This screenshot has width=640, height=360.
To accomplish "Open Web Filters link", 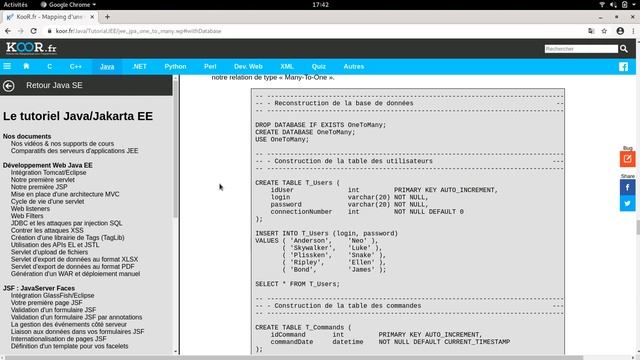I will [x=27, y=216].
